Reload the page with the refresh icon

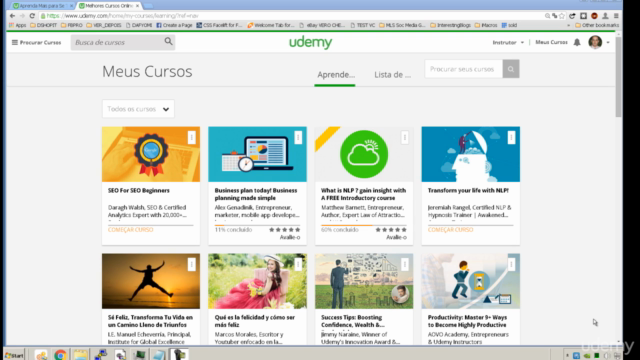[32, 16]
